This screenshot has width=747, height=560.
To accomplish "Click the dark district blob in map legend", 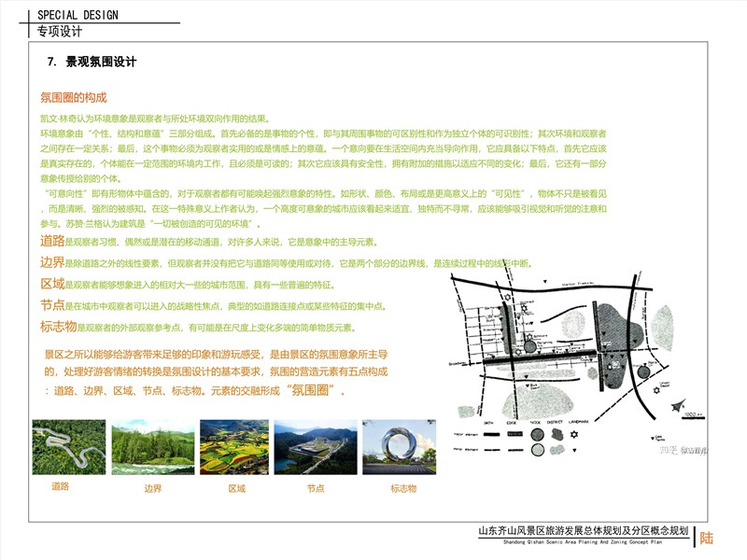I will click(557, 434).
